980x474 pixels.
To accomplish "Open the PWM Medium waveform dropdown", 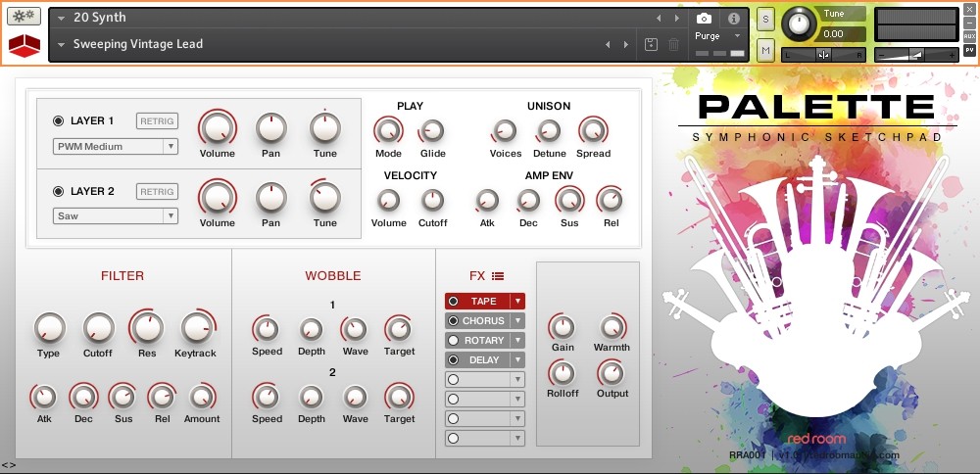I will (115, 147).
